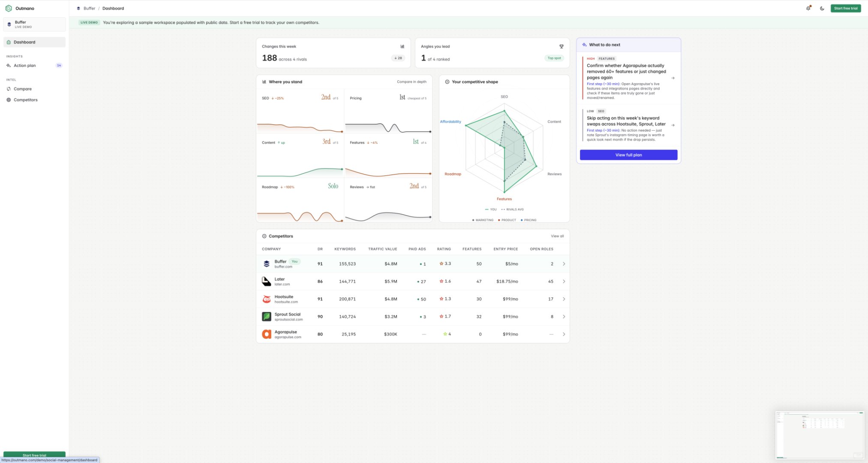Open the keyword swaps action arrow
This screenshot has width=868, height=463.
click(x=673, y=125)
